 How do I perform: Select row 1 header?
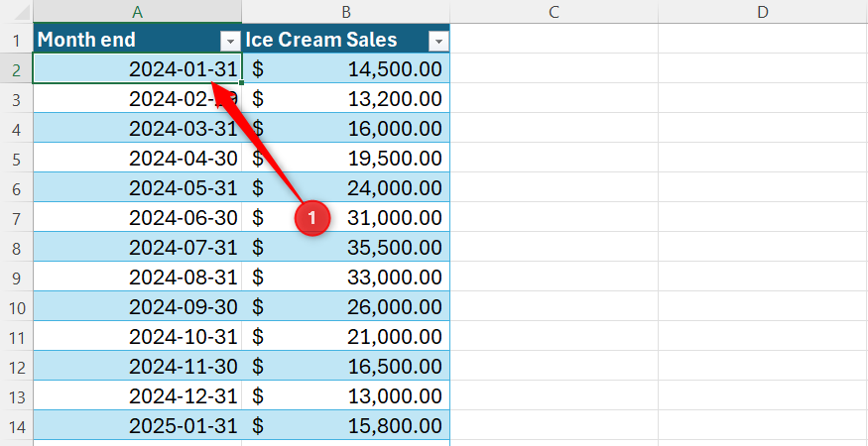click(x=17, y=40)
